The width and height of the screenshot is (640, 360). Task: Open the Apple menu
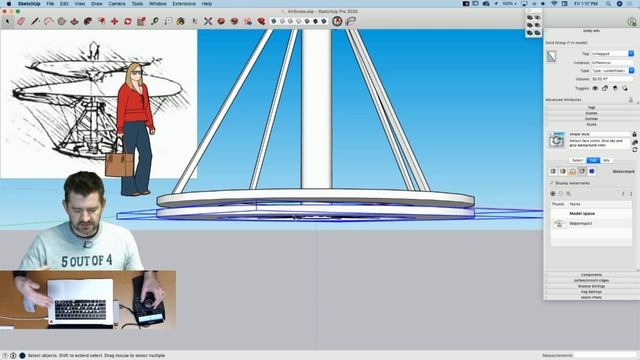point(9,4)
